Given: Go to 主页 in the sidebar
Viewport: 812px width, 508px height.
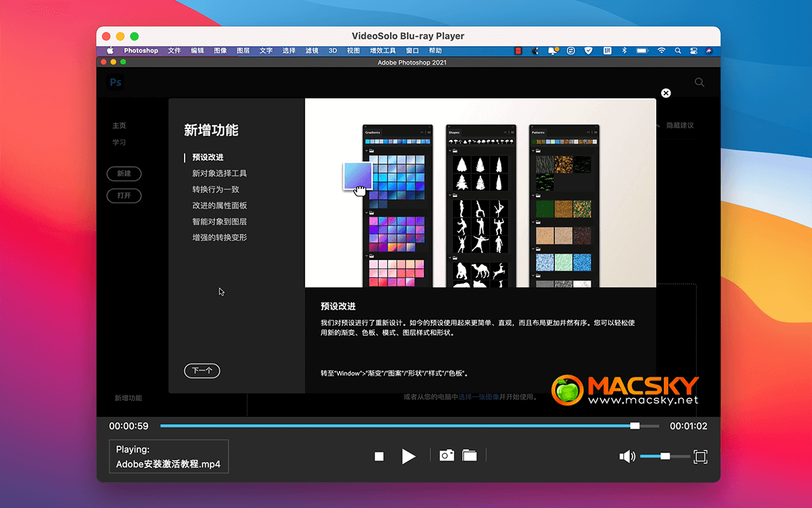Looking at the screenshot, I should pos(119,126).
